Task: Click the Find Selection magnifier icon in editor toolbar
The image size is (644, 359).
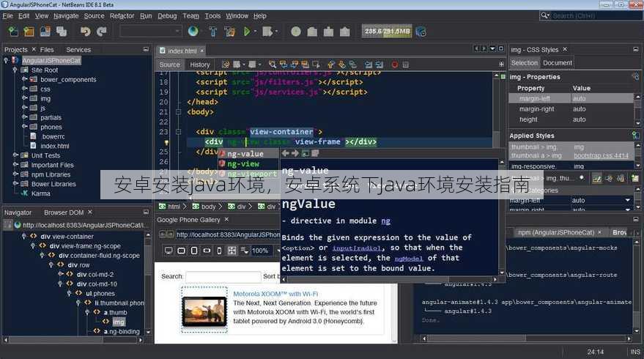Action: click(x=272, y=64)
